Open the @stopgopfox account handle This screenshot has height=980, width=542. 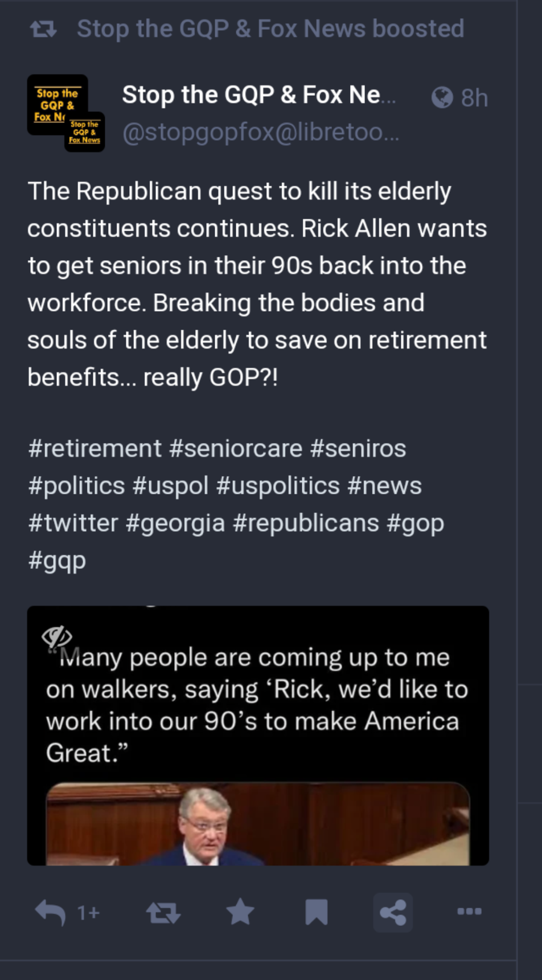click(260, 132)
